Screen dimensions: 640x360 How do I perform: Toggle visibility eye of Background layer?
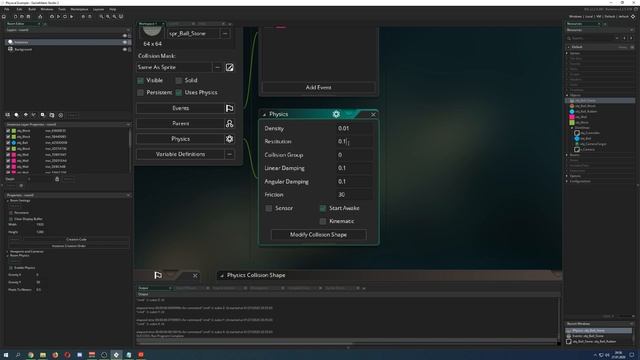pos(124,49)
